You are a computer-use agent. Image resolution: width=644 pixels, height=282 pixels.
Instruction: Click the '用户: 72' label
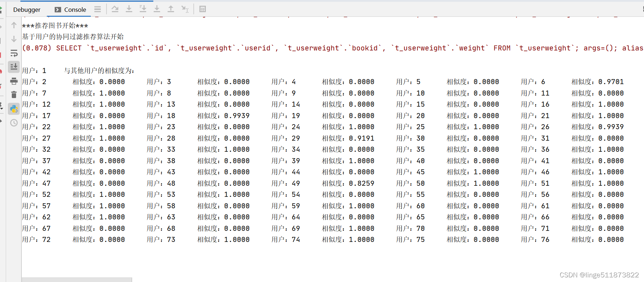[36, 239]
